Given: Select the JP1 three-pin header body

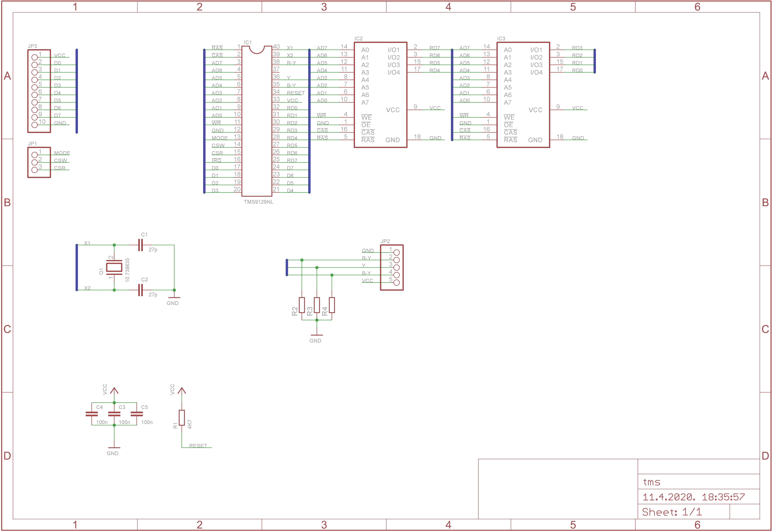Looking at the screenshot, I should [x=39, y=162].
